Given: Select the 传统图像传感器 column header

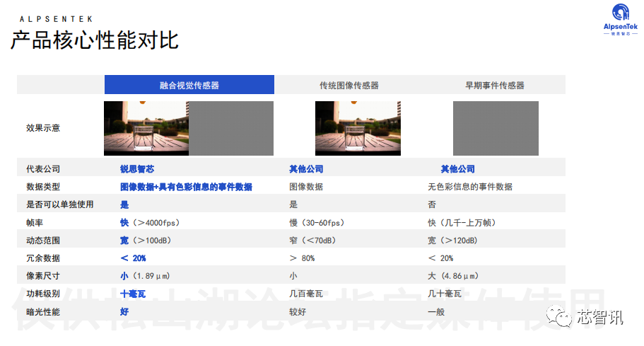Looking at the screenshot, I should [349, 86].
